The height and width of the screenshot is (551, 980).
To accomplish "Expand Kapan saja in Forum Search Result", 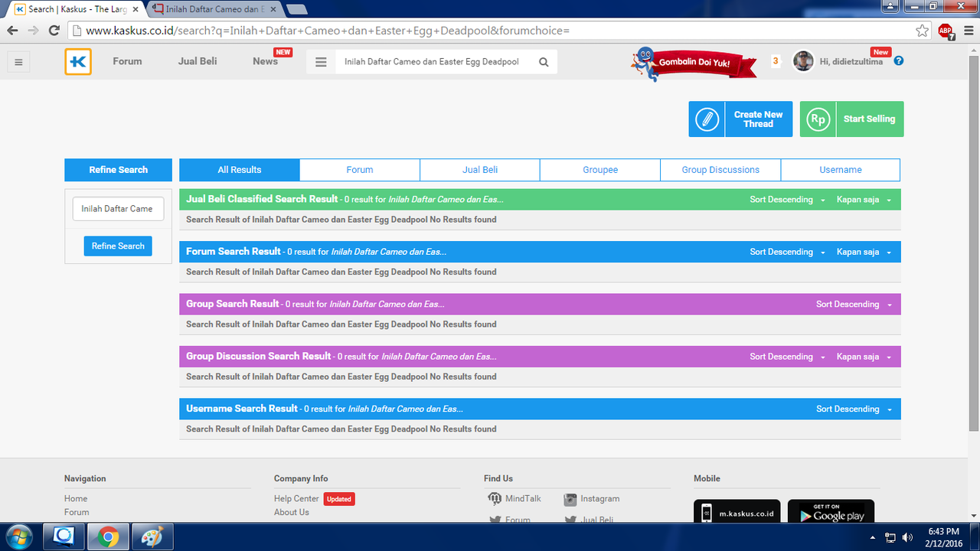I will tap(864, 252).
